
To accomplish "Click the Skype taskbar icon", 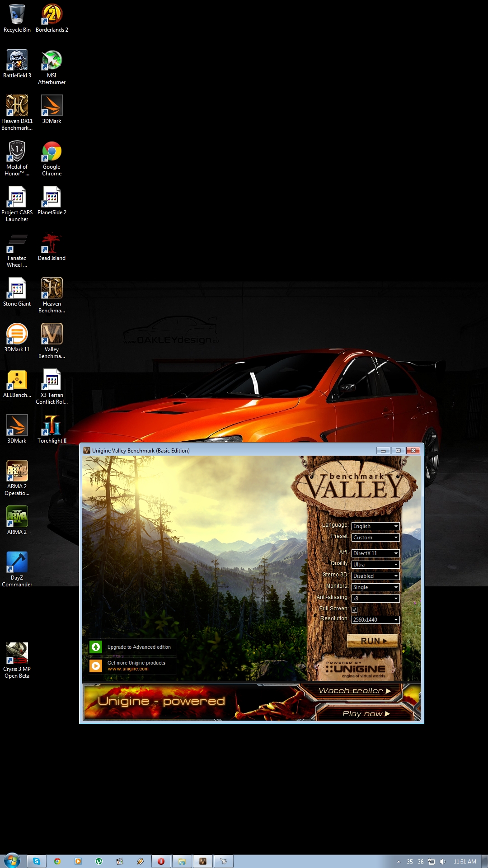I will tap(37, 861).
